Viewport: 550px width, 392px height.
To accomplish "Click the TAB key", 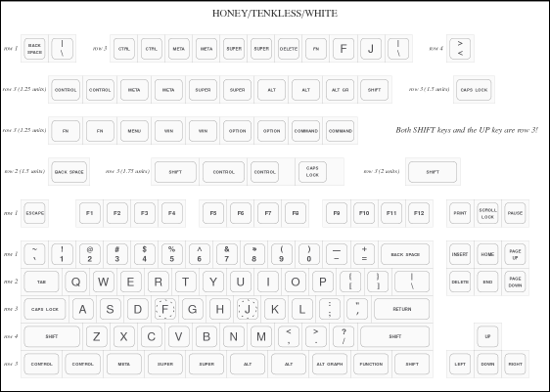I will 41,282.
